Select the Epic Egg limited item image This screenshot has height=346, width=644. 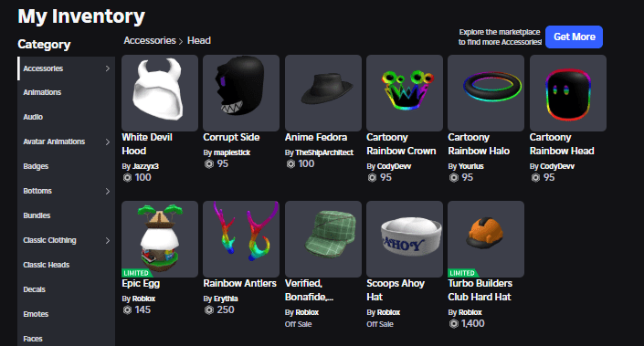point(160,239)
